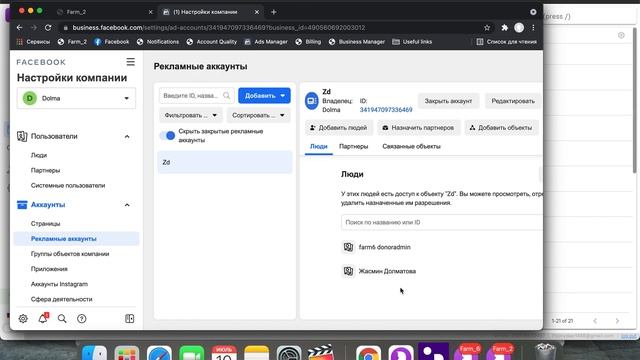Open the settings gear in the sidebar footer

(23, 319)
